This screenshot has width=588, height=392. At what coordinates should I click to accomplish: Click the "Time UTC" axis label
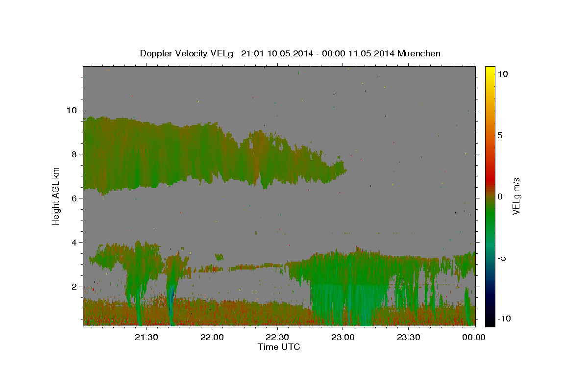tap(279, 347)
